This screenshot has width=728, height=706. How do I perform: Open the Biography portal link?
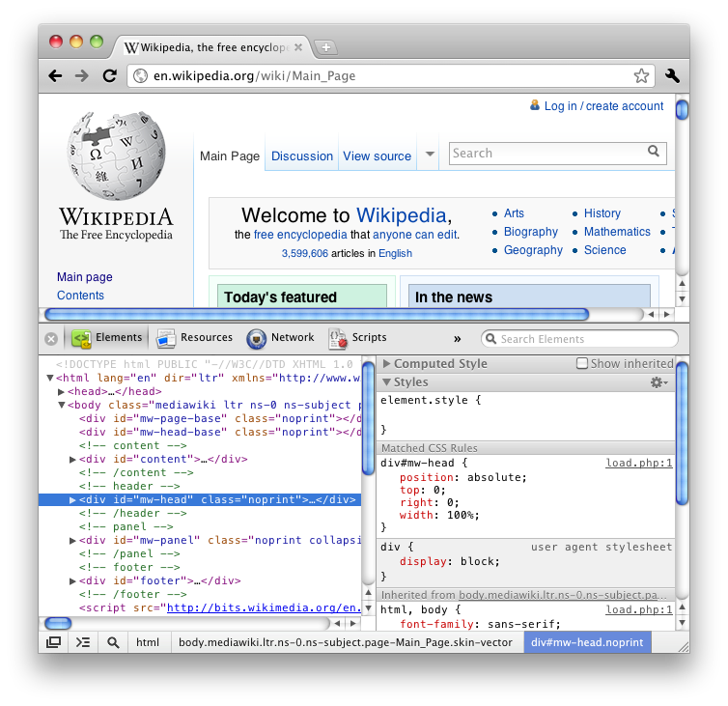[x=531, y=232]
